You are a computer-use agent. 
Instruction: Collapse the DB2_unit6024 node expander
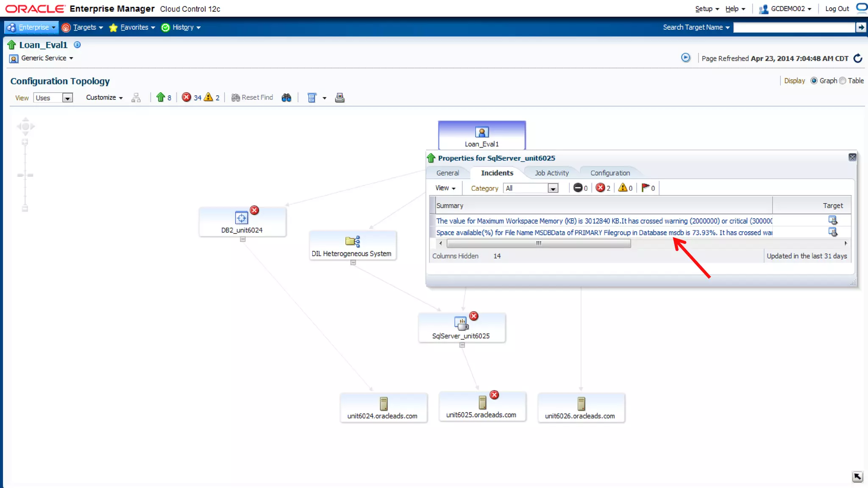point(243,239)
